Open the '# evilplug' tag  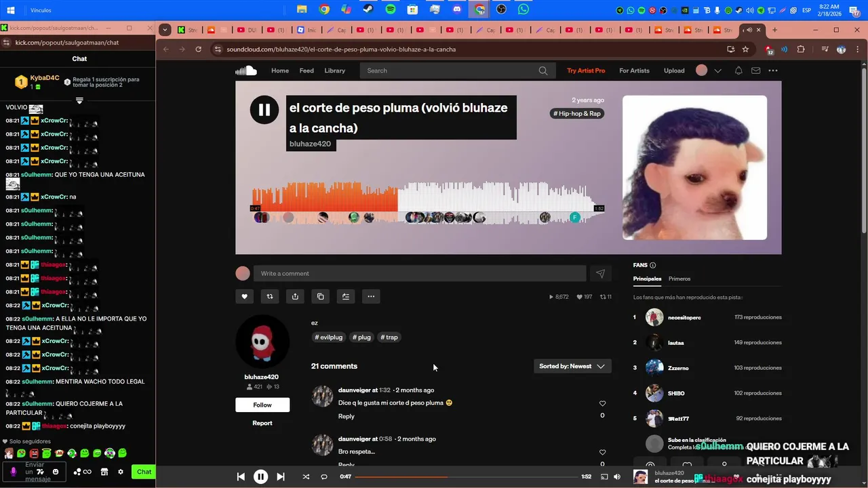click(x=329, y=337)
